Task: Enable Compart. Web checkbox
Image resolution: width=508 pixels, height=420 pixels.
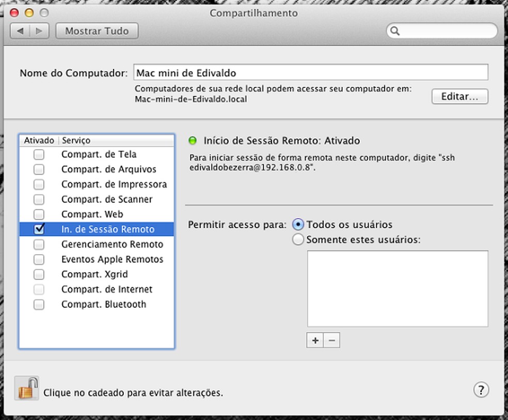Action: (x=39, y=214)
